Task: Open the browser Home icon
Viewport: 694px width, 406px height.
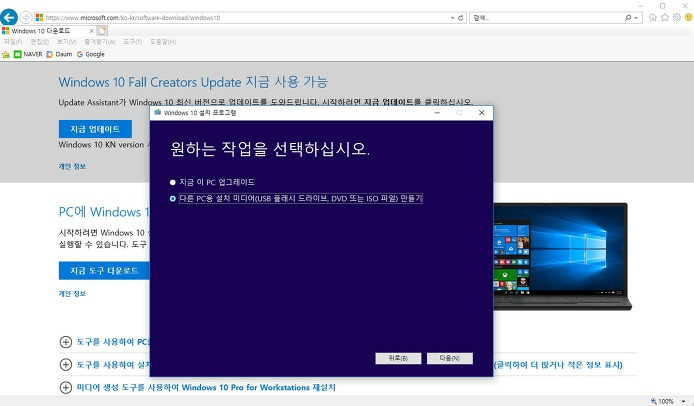Action: tap(652, 17)
